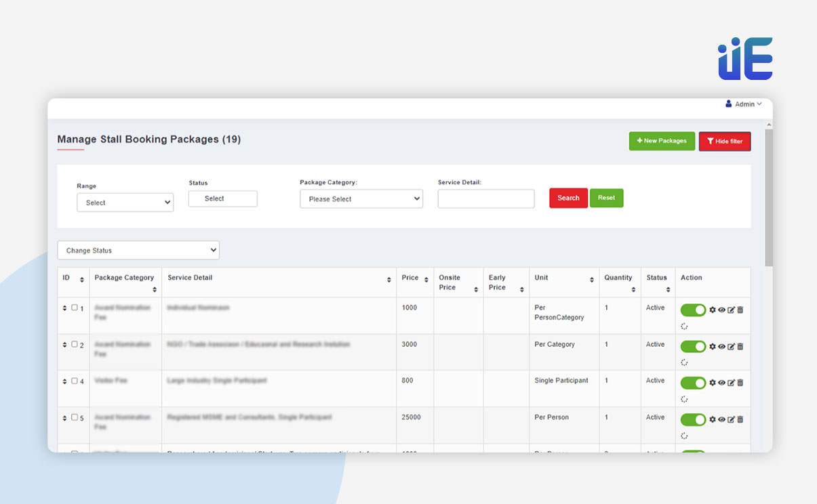Click the heading Manage Stall Booking Packages (19)
This screenshot has width=817, height=504.
(148, 140)
